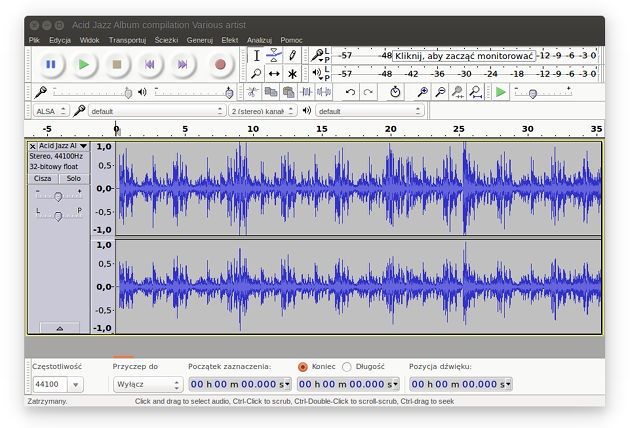The image size is (630, 428).
Task: Undo the last action
Action: (350, 92)
